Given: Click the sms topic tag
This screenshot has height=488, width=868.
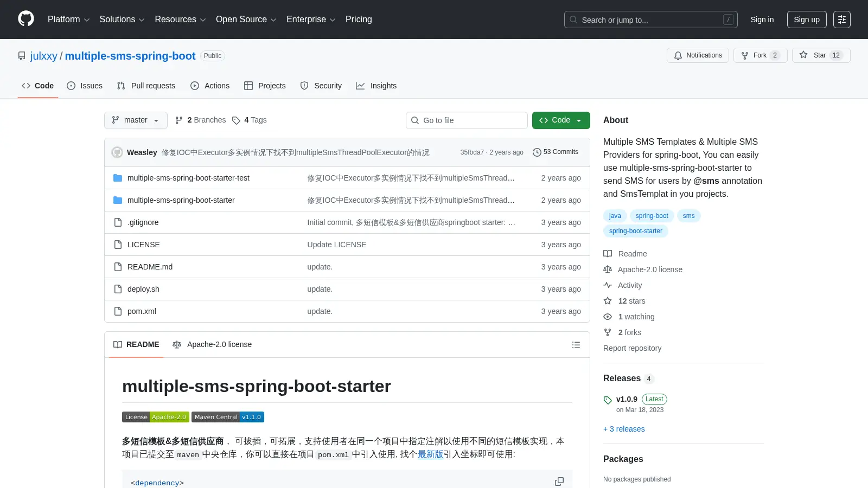Looking at the screenshot, I should point(688,216).
